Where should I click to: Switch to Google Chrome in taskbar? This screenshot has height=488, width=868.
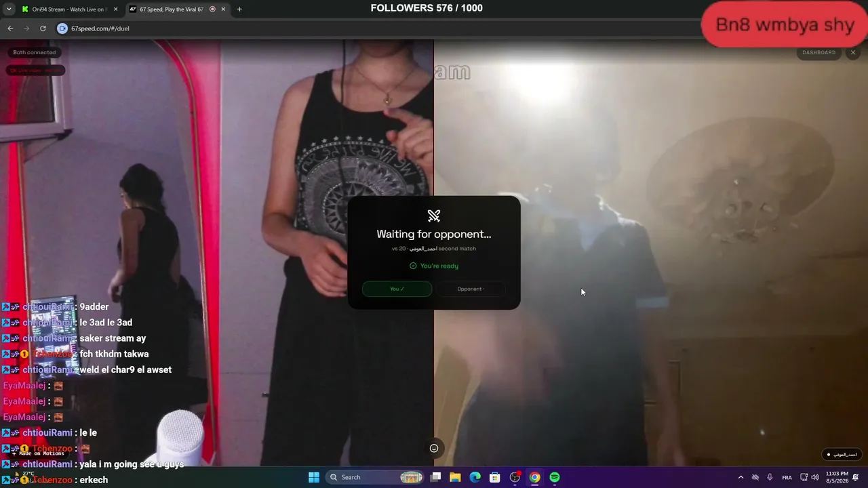point(535,477)
